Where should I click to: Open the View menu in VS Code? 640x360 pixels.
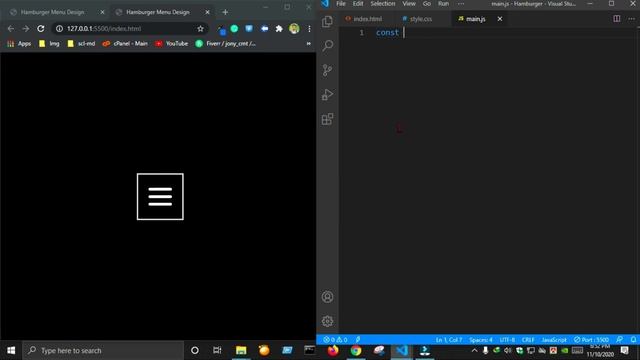coord(409,4)
